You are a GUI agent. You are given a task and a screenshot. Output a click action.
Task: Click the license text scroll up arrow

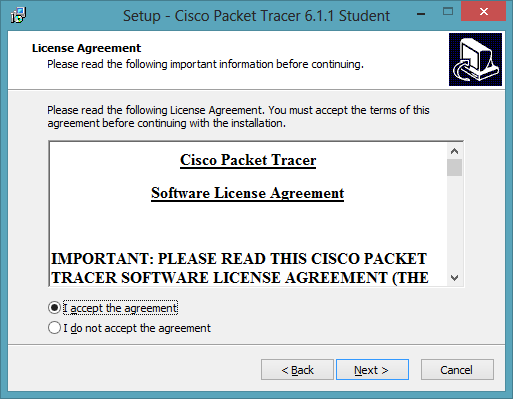(454, 151)
